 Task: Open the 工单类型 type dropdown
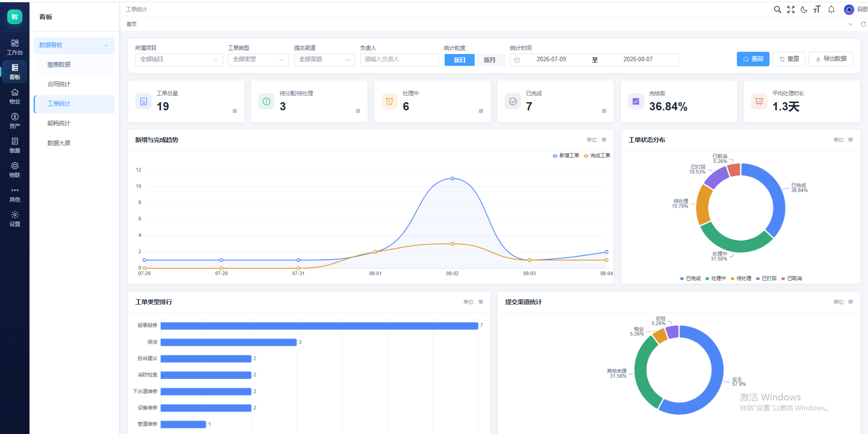[258, 59]
